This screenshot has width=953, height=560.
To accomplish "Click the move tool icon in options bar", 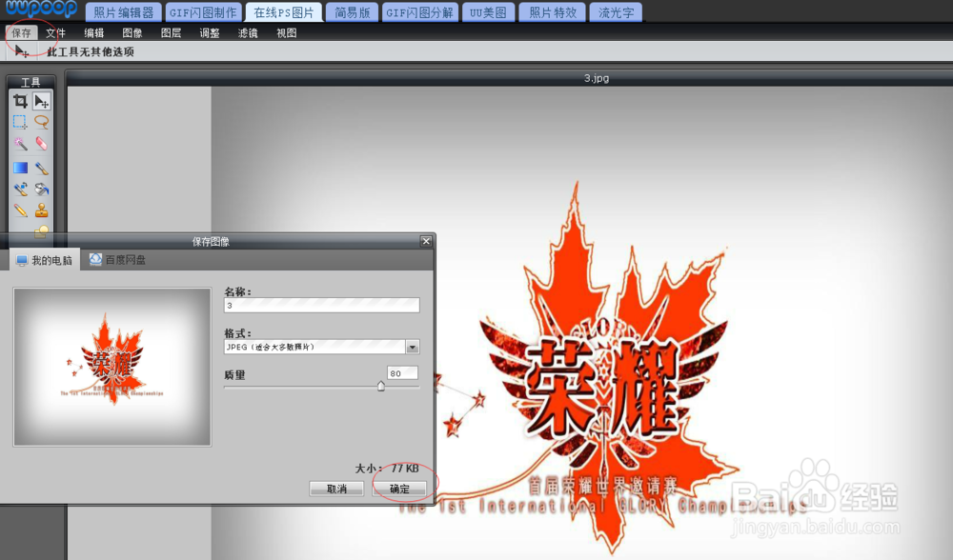I will (21, 51).
